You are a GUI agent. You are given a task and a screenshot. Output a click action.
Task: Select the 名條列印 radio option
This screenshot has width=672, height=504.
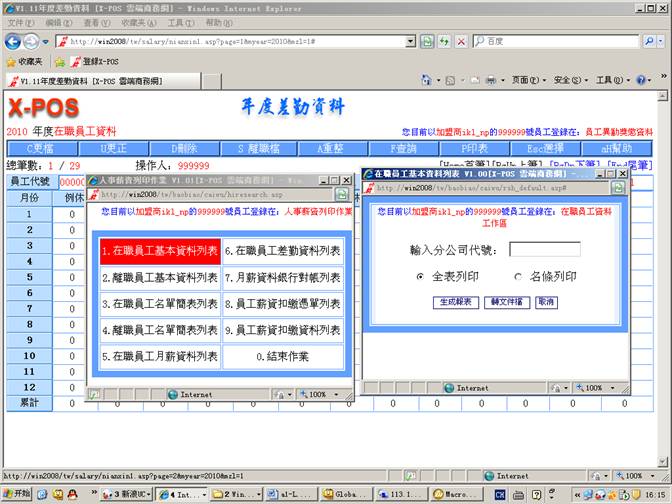coord(518,276)
